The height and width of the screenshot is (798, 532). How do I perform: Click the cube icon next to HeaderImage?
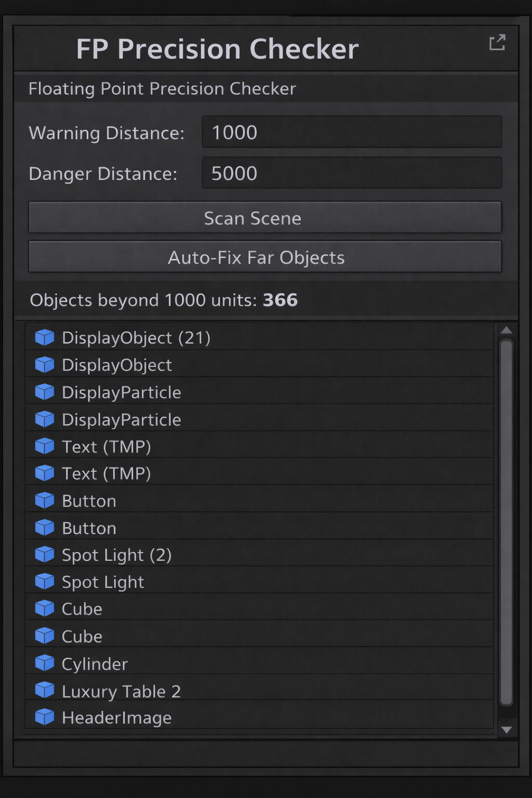[45, 717]
